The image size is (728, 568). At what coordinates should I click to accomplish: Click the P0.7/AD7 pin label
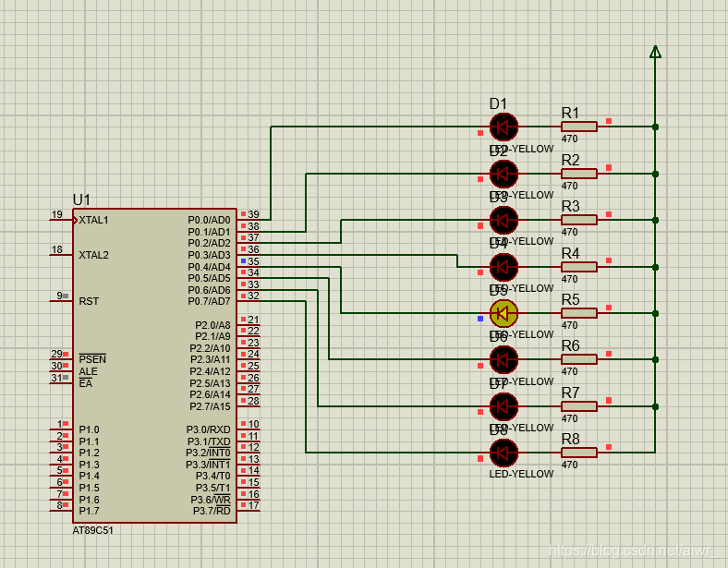coord(209,302)
